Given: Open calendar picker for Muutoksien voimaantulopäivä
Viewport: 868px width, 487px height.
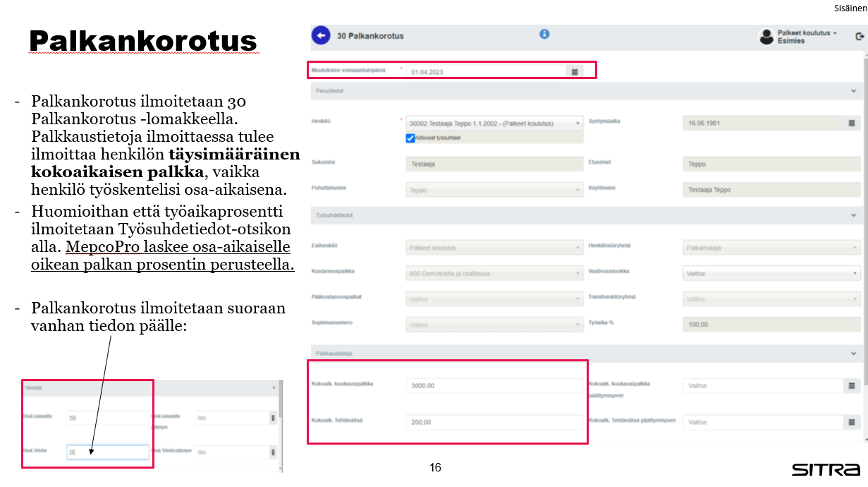Looking at the screenshot, I should [575, 70].
